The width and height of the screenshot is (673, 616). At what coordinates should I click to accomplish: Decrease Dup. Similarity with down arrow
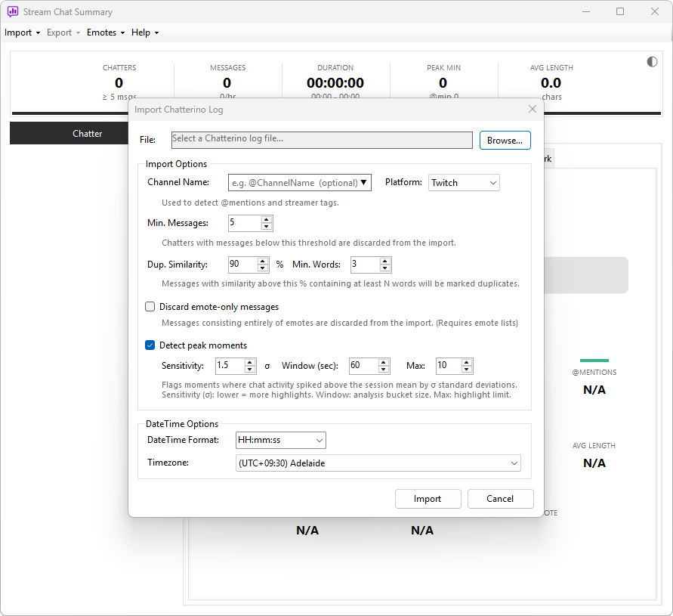(263, 268)
